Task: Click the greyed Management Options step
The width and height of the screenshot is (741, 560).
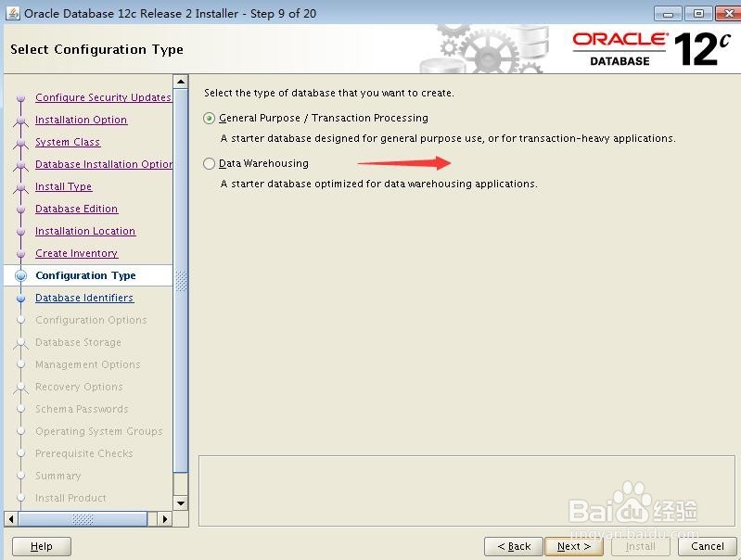Action: tap(88, 364)
